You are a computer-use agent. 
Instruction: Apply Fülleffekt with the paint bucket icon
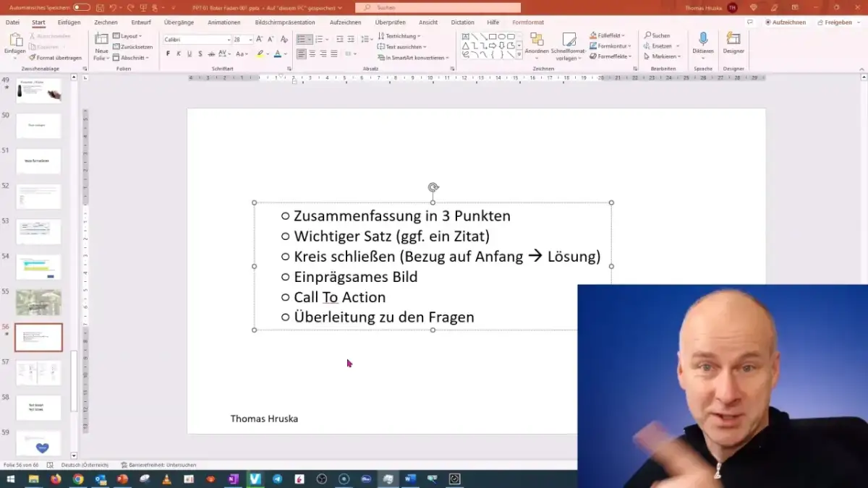click(594, 35)
